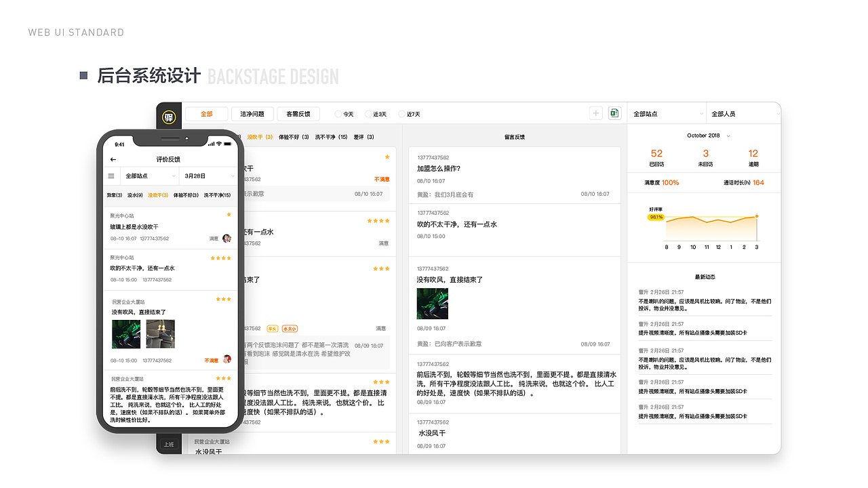Click the 留言反馈 column header
Viewport: 868px width, 488px height.
pyautogui.click(x=515, y=137)
